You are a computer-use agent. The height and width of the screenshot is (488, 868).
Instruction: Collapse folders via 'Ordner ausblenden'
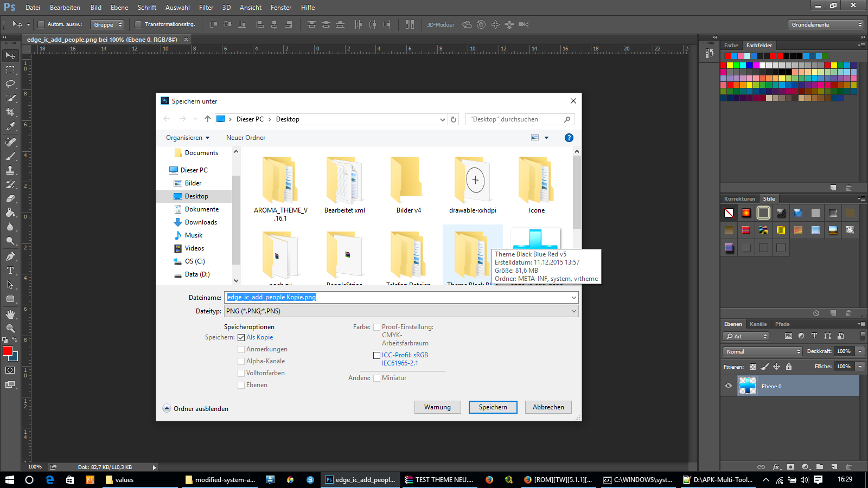[x=195, y=409]
